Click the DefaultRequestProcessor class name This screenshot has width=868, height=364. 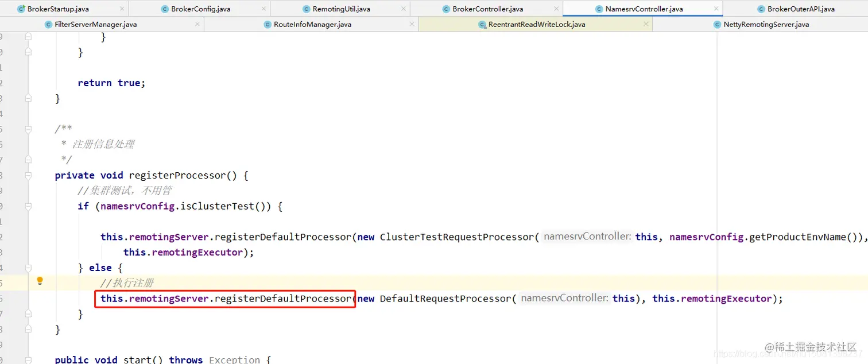[445, 299]
